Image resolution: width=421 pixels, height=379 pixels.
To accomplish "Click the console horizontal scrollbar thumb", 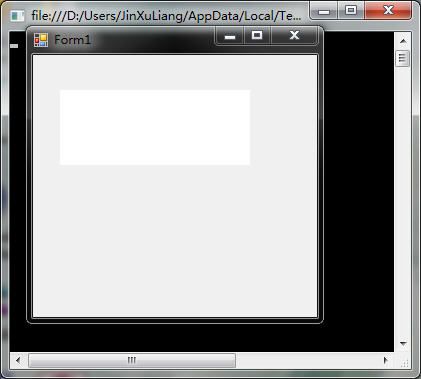I will (132, 360).
